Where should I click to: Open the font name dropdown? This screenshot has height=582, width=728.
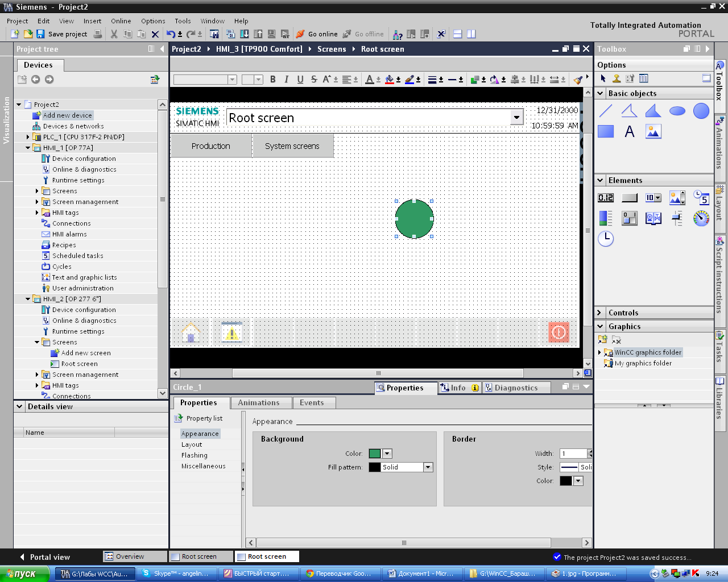232,80
